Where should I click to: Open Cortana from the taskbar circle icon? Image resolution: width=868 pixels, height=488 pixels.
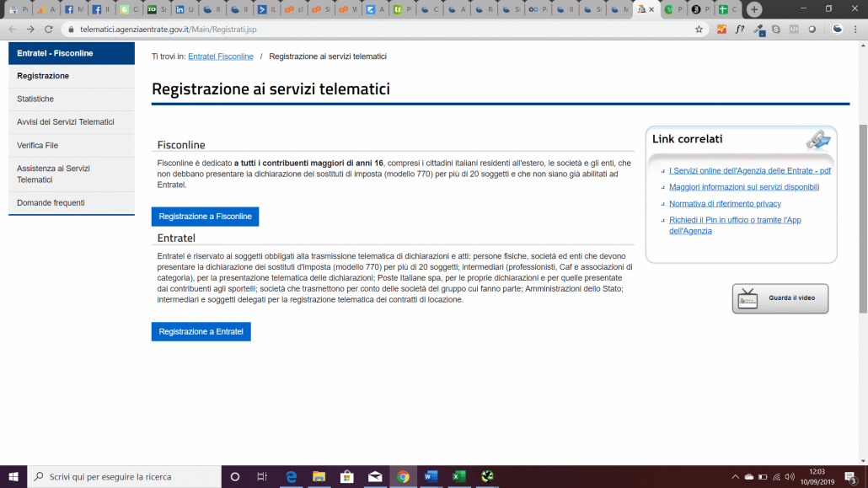(x=235, y=476)
